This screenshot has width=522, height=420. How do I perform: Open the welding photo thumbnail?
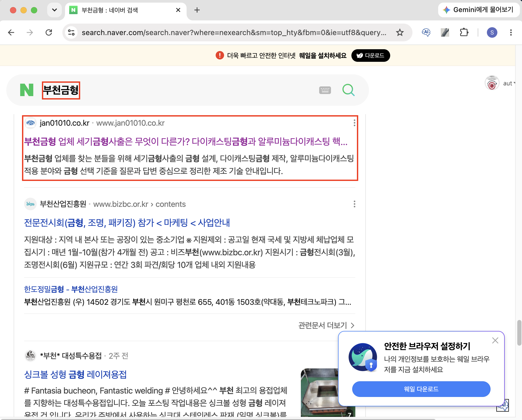click(320, 392)
